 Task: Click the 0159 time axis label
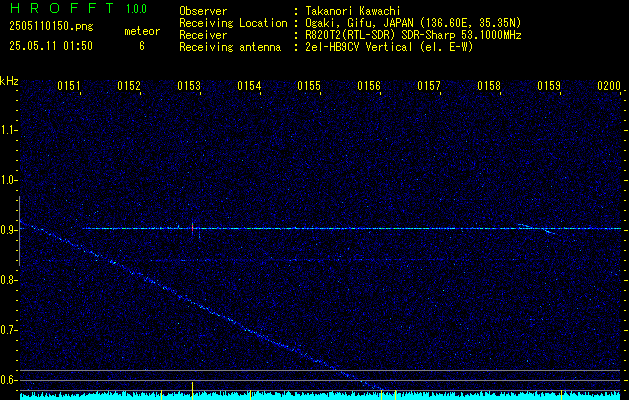[x=549, y=86]
